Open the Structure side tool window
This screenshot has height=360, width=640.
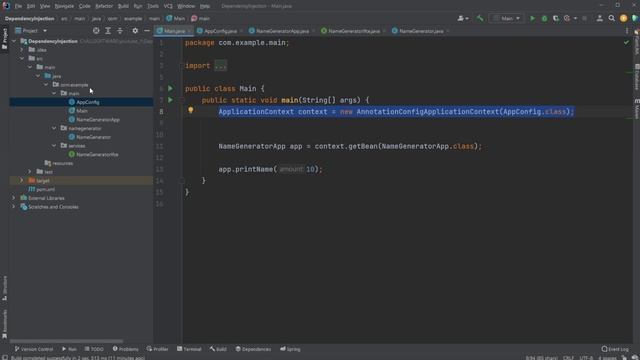pos(4,288)
